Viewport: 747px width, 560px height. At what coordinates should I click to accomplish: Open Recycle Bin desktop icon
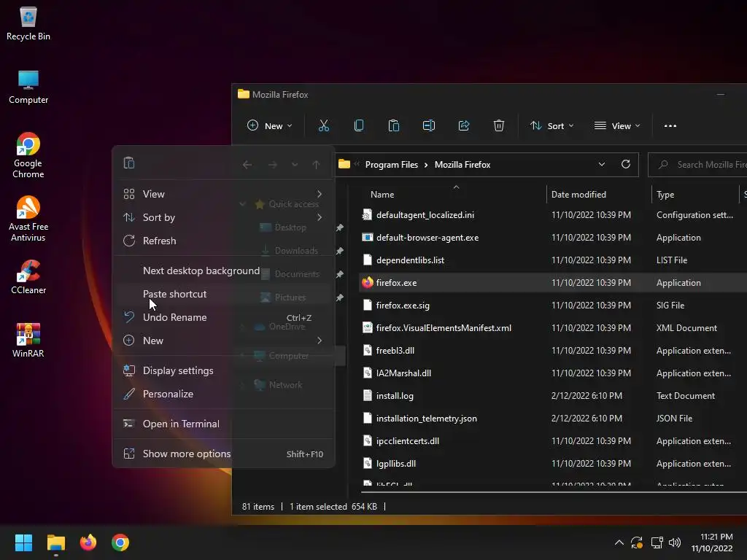pos(28,24)
